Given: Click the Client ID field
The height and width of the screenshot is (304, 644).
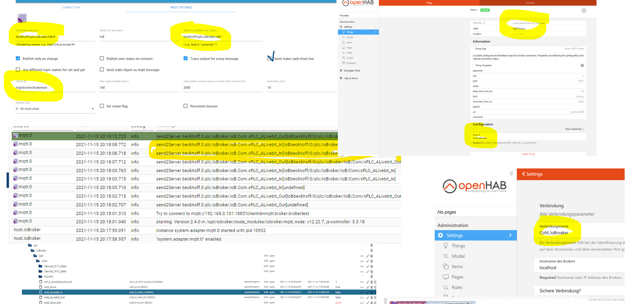Looking at the screenshot, I should click(x=55, y=87).
